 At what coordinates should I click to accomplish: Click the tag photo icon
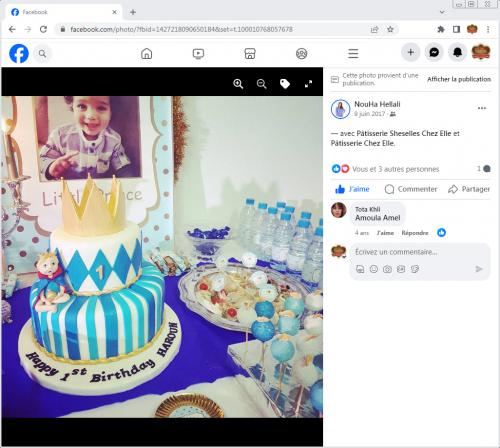coord(285,84)
